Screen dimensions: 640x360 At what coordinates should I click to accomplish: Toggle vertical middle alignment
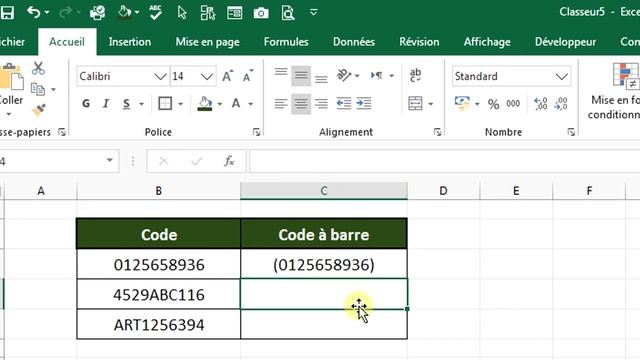tap(301, 76)
